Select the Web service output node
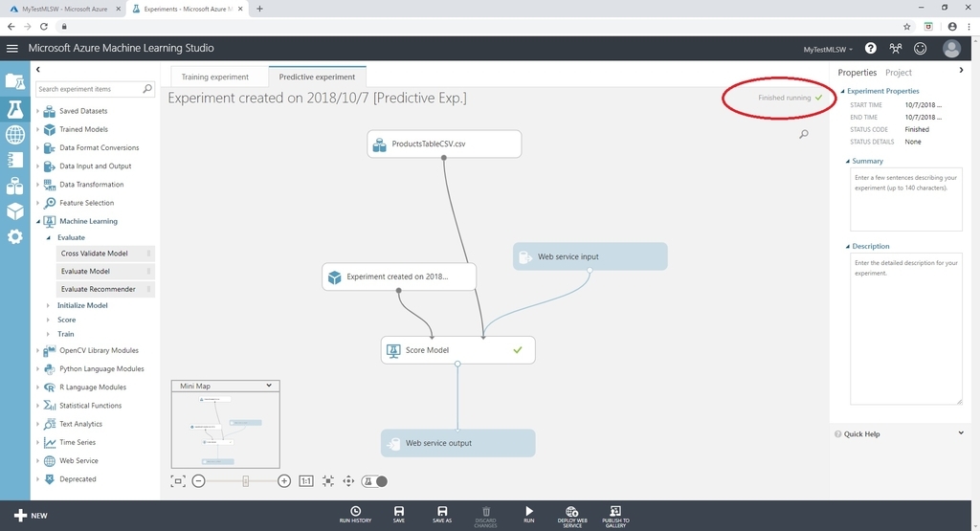This screenshot has height=531, width=980. click(x=457, y=443)
